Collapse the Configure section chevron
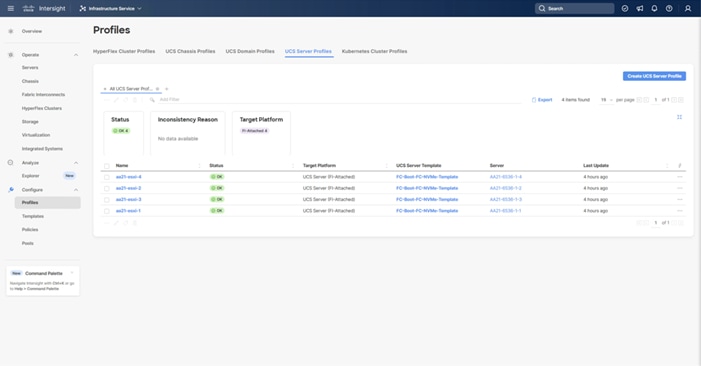 [x=76, y=190]
